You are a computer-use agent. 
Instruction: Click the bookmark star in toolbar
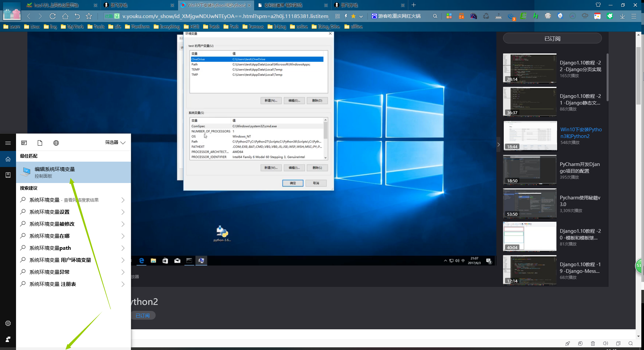coord(89,16)
